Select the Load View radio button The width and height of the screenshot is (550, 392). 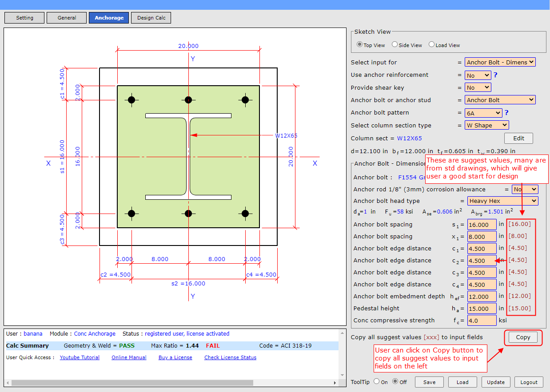(x=431, y=45)
